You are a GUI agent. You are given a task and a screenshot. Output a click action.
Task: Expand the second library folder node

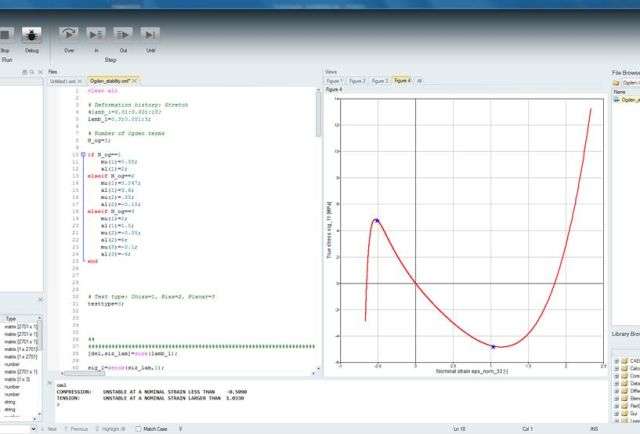tap(617, 368)
